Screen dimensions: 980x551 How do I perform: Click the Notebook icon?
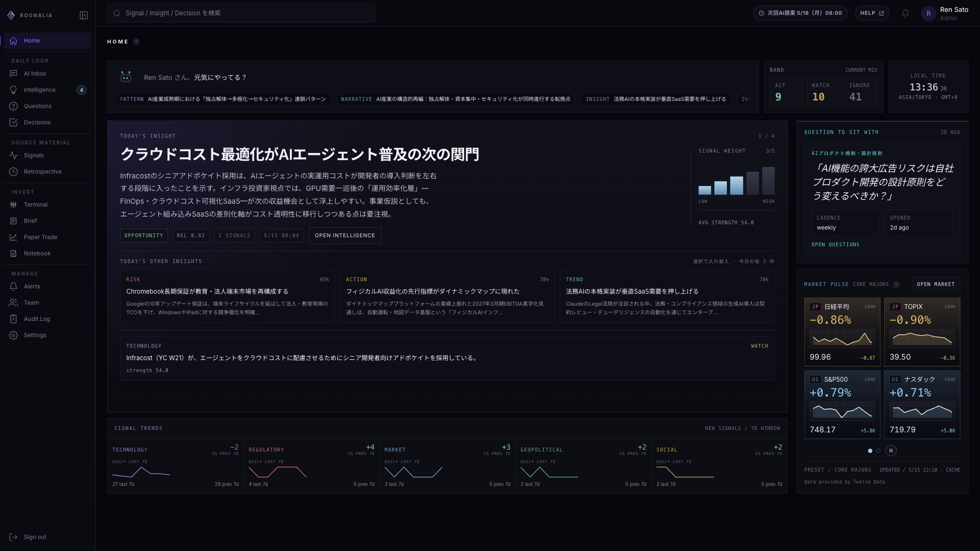point(13,253)
